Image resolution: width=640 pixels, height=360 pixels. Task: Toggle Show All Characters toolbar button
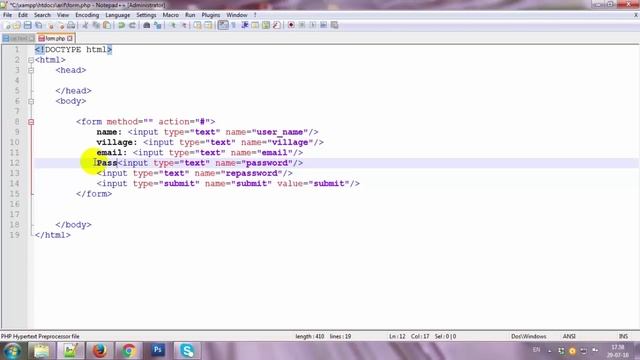point(234,25)
